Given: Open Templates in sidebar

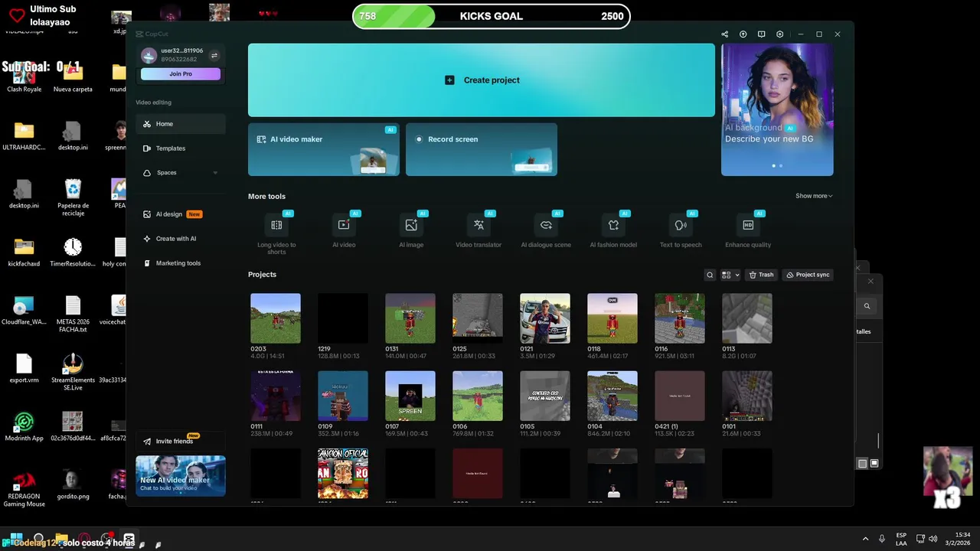Looking at the screenshot, I should [181, 148].
